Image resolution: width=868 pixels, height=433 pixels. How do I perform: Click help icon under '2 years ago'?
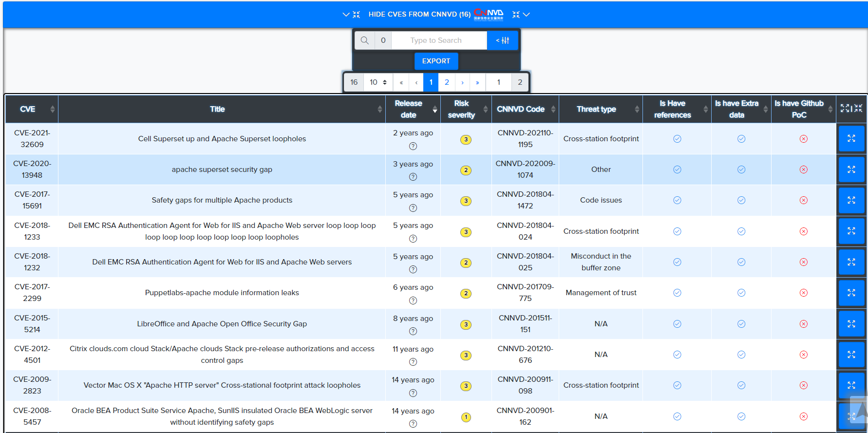click(x=413, y=146)
